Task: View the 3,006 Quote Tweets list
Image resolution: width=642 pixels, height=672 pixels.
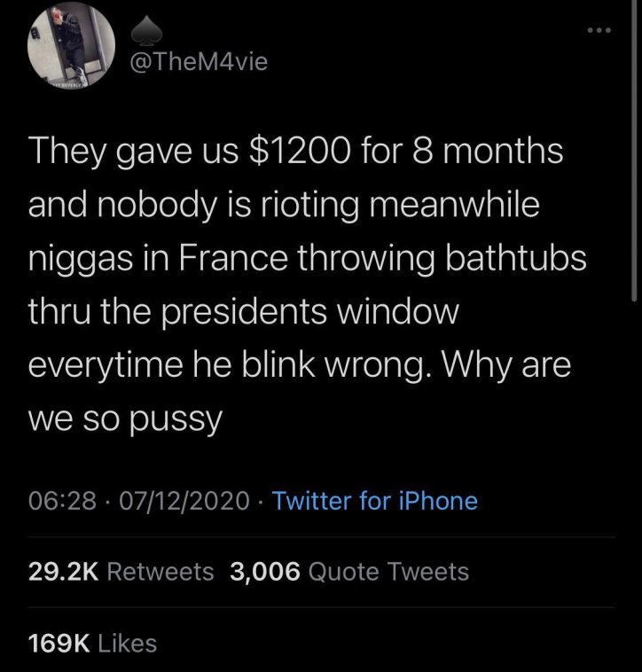Action: (x=349, y=572)
